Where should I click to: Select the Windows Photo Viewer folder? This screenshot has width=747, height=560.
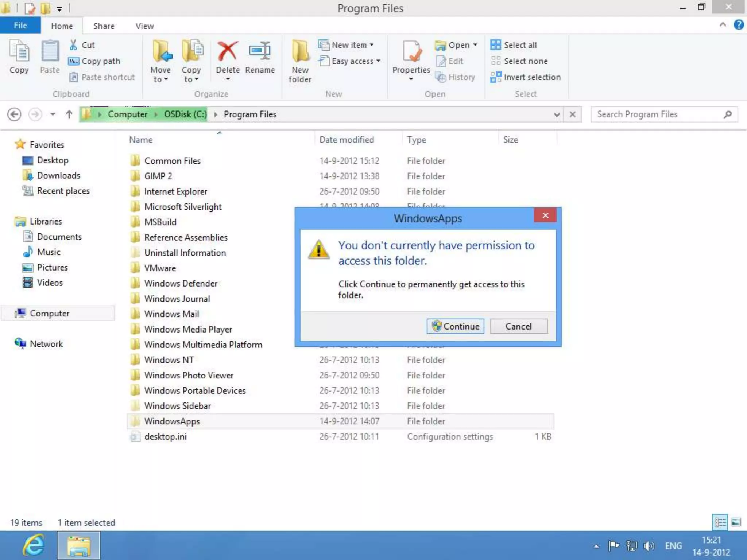tap(189, 375)
